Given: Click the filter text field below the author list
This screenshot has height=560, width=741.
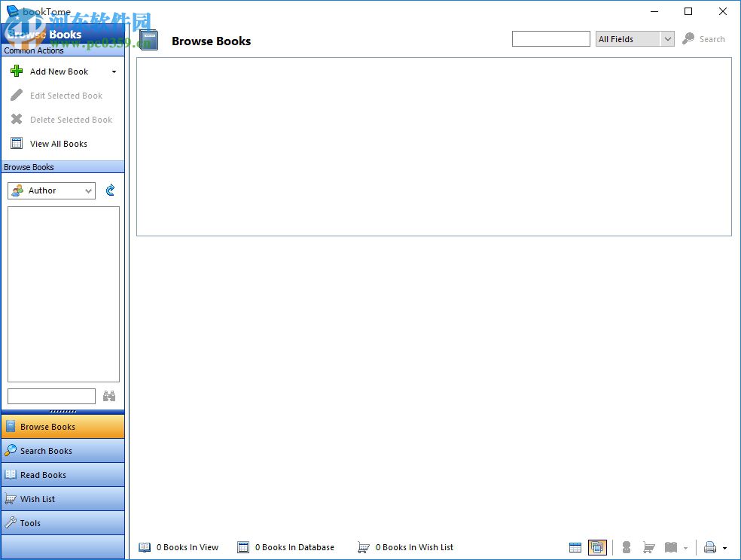Looking at the screenshot, I should pyautogui.click(x=51, y=396).
